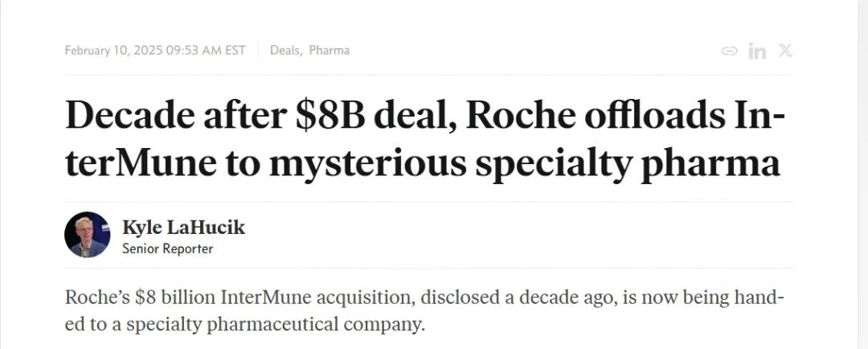The height and width of the screenshot is (349, 868).
Task: Open the Deals category
Action: [x=285, y=51]
